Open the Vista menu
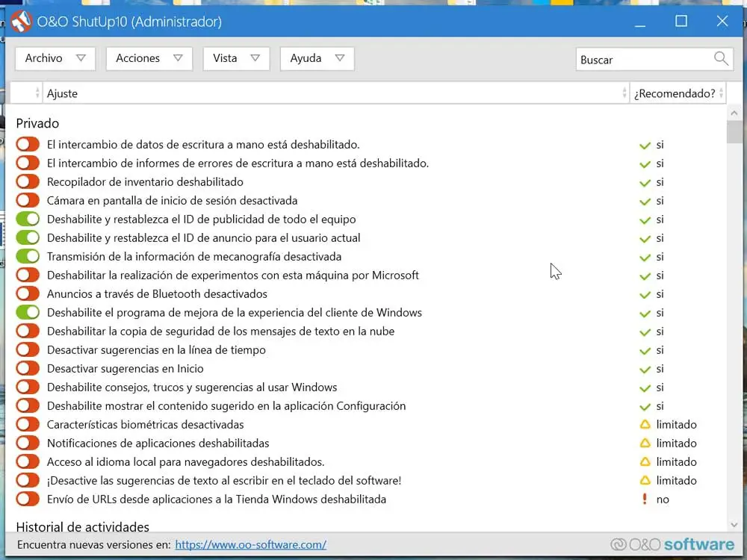The image size is (747, 560). coord(236,58)
